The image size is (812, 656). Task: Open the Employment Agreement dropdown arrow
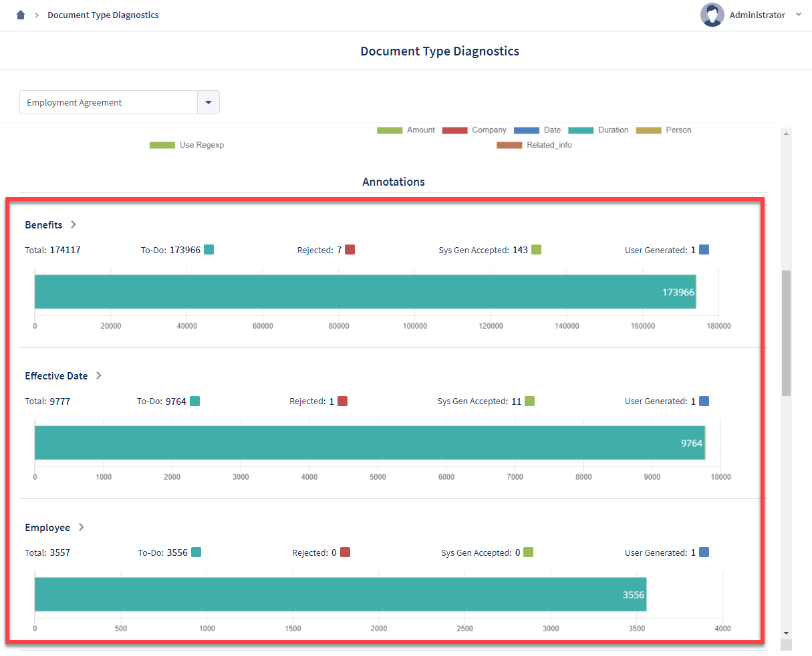pyautogui.click(x=209, y=102)
